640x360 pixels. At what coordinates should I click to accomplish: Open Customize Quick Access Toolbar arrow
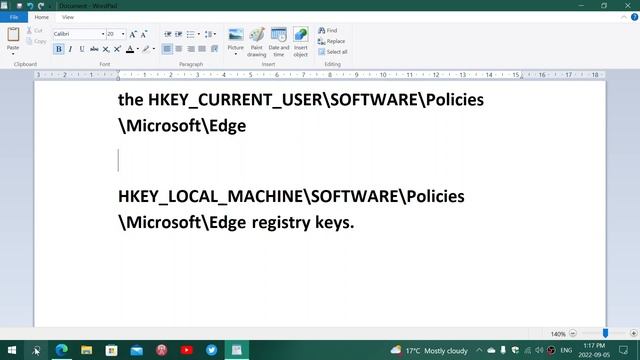click(x=50, y=6)
